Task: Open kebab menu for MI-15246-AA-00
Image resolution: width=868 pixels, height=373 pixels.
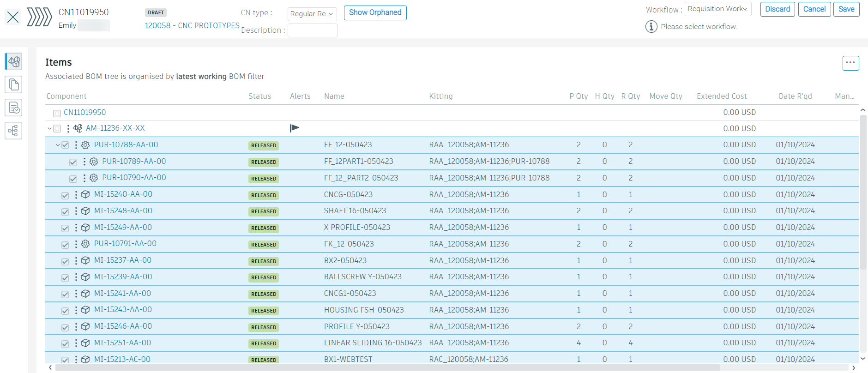Action: [x=76, y=326]
